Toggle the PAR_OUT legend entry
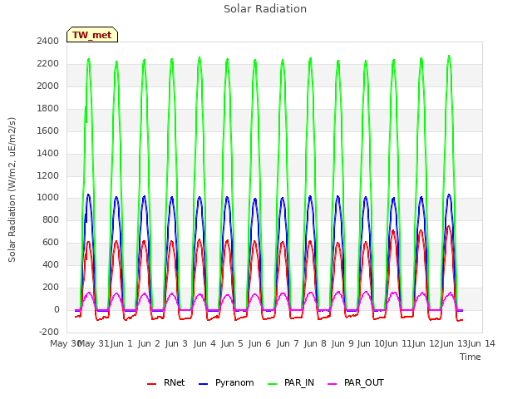Viewport: 532px width, 399px height. point(356,383)
